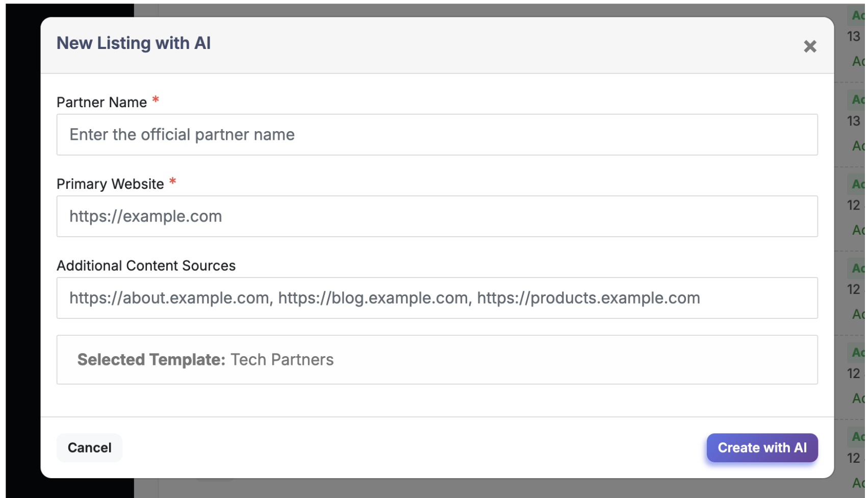868x498 pixels.
Task: Click the 'Enter the official partner name' placeholder
Action: 183,135
